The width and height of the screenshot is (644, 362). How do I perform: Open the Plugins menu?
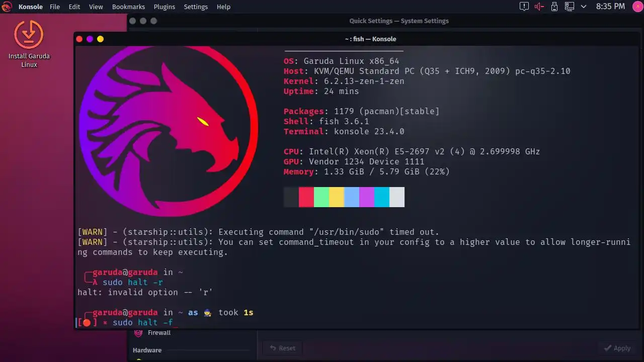pyautogui.click(x=165, y=7)
